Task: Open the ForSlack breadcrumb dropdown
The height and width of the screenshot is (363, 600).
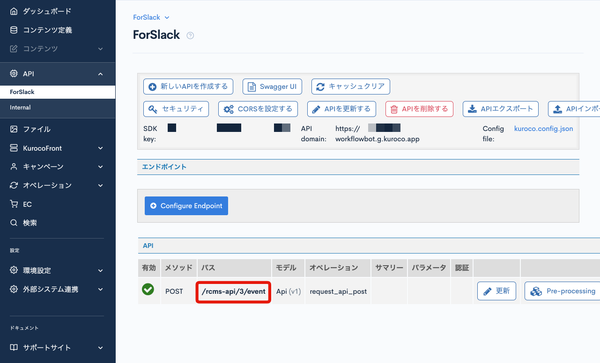Action: pos(151,17)
